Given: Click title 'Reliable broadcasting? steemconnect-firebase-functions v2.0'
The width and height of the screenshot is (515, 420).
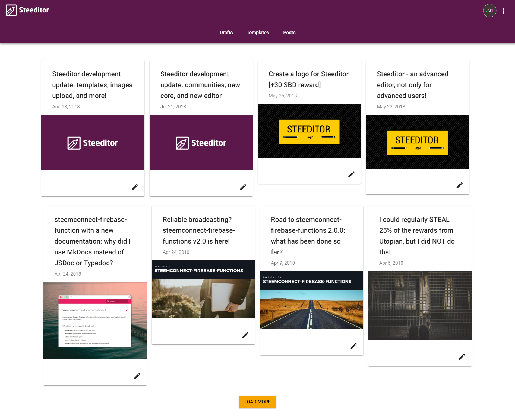Looking at the screenshot, I should click(x=199, y=230).
